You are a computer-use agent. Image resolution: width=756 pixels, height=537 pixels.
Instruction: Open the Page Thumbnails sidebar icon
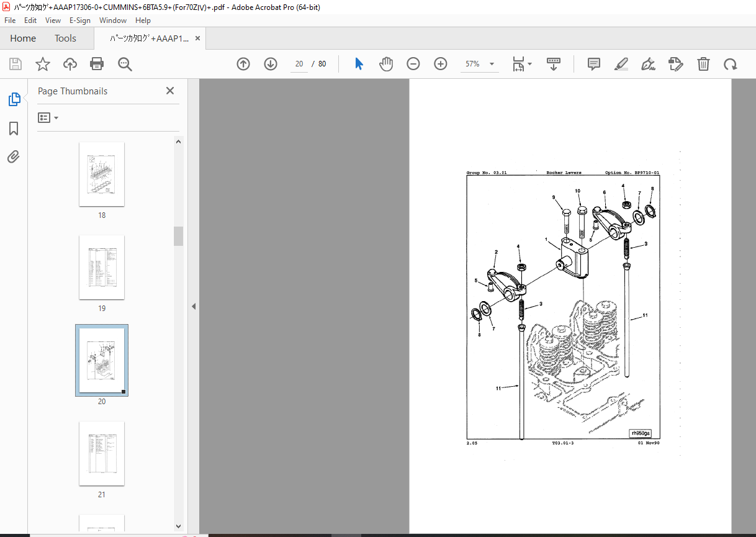click(x=14, y=99)
